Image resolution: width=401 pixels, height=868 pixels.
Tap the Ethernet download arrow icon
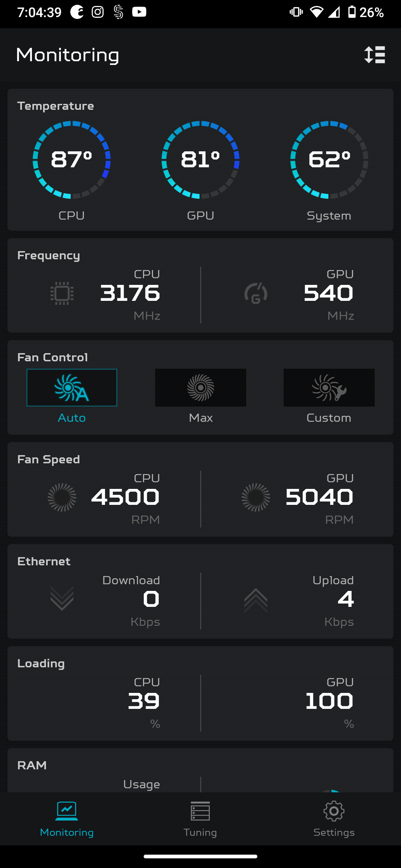62,599
